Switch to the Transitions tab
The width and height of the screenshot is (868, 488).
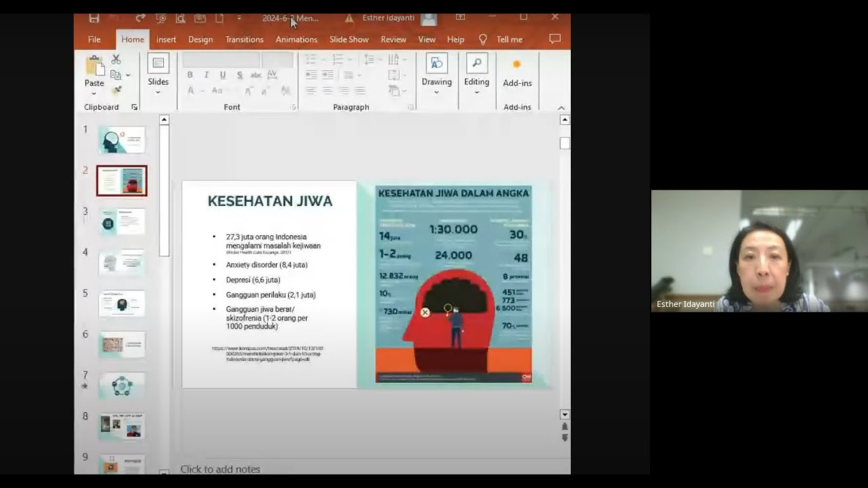point(244,39)
